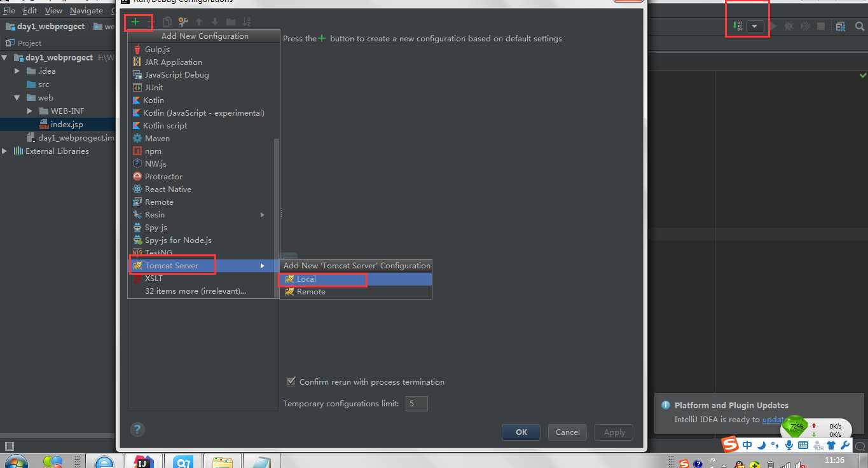868x468 pixels.
Task: Click the Run play icon in main toolbar
Action: pyautogui.click(x=773, y=26)
